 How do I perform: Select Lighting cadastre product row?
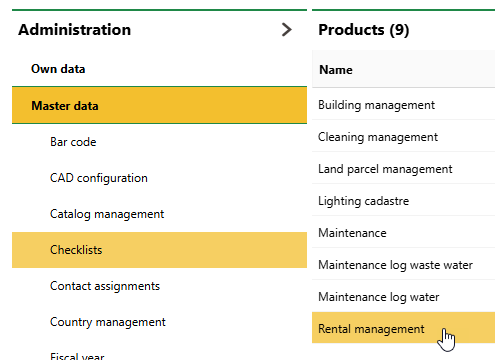click(403, 201)
